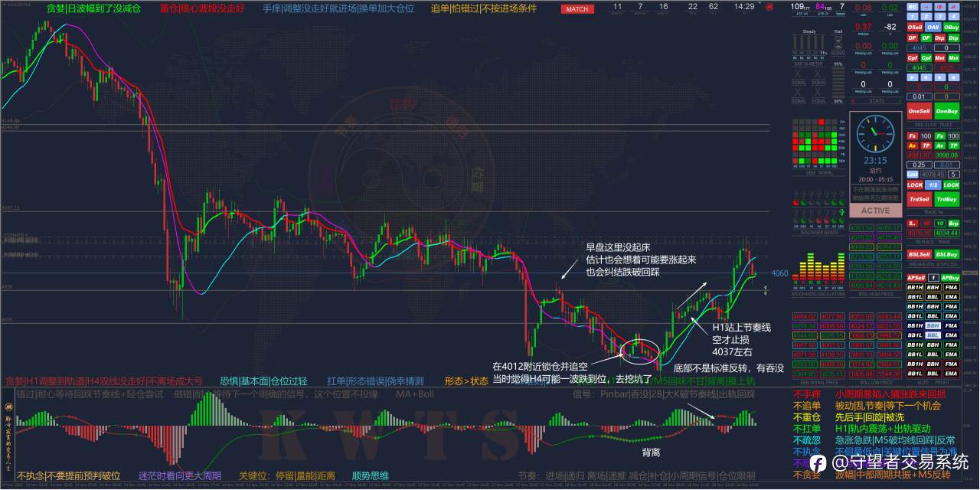This screenshot has height=490, width=980.
Task: Toggle the LOCK position button
Action: [x=916, y=185]
